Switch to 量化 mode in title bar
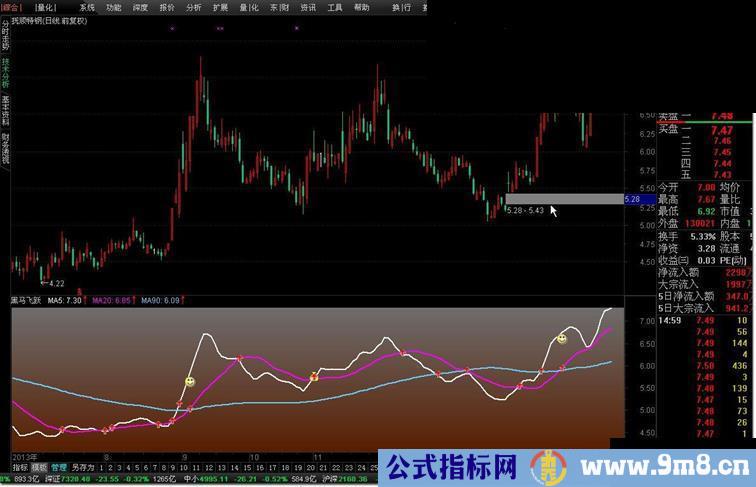756x487 pixels. coord(45,6)
